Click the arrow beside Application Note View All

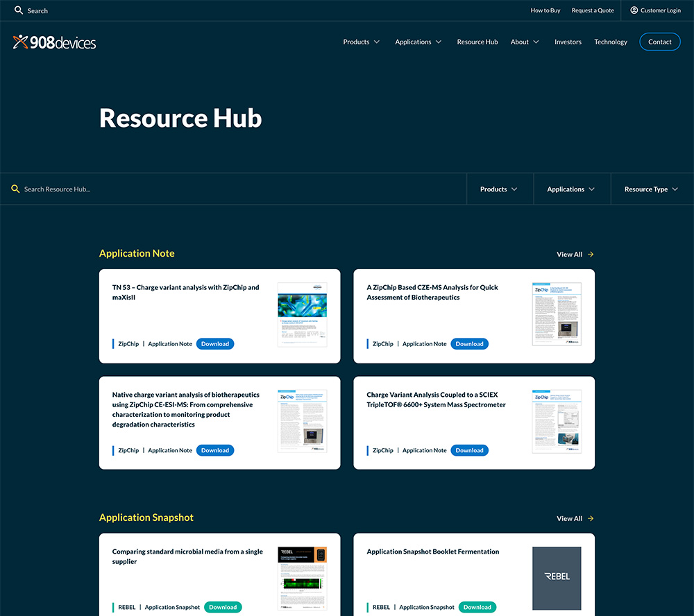coord(591,255)
